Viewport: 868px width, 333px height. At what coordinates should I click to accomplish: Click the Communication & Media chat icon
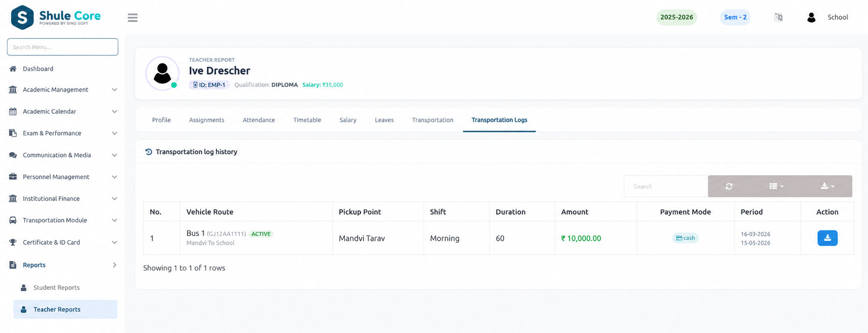point(13,155)
